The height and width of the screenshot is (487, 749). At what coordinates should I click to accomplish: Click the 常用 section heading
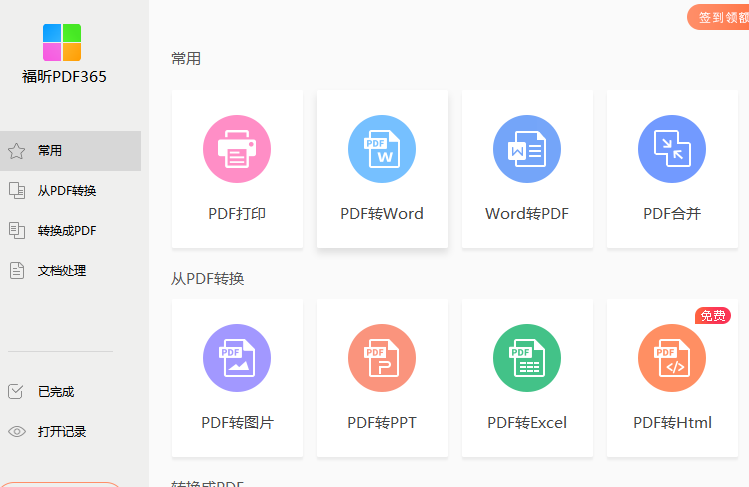pyautogui.click(x=186, y=59)
